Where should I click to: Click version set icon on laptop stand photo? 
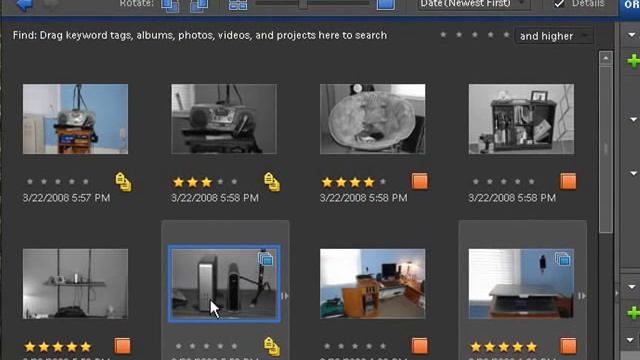coord(563,259)
